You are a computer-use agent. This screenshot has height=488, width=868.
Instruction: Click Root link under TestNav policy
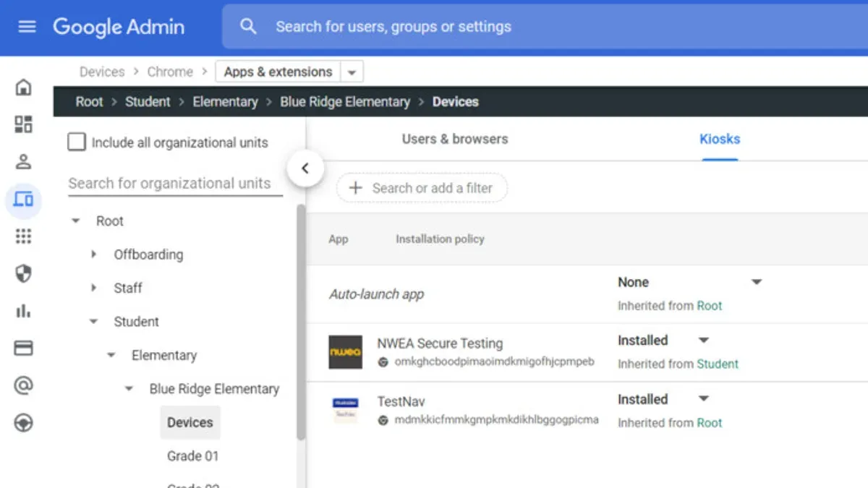point(709,423)
